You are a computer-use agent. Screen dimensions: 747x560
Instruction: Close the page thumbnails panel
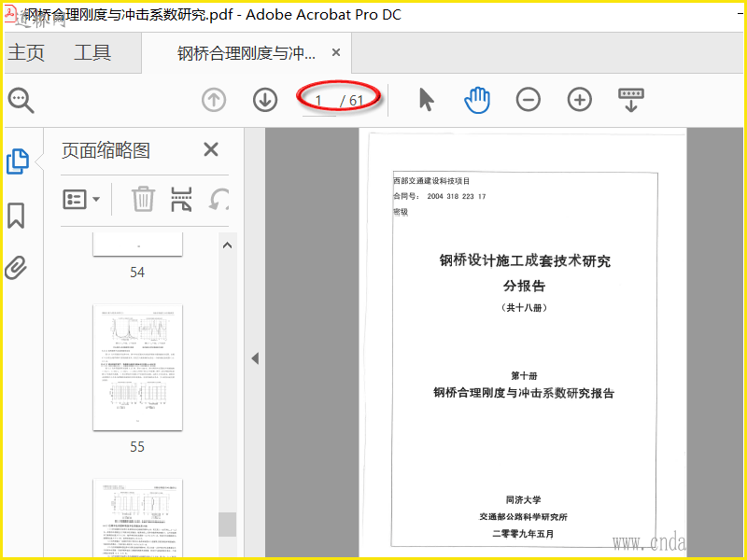pyautogui.click(x=211, y=149)
